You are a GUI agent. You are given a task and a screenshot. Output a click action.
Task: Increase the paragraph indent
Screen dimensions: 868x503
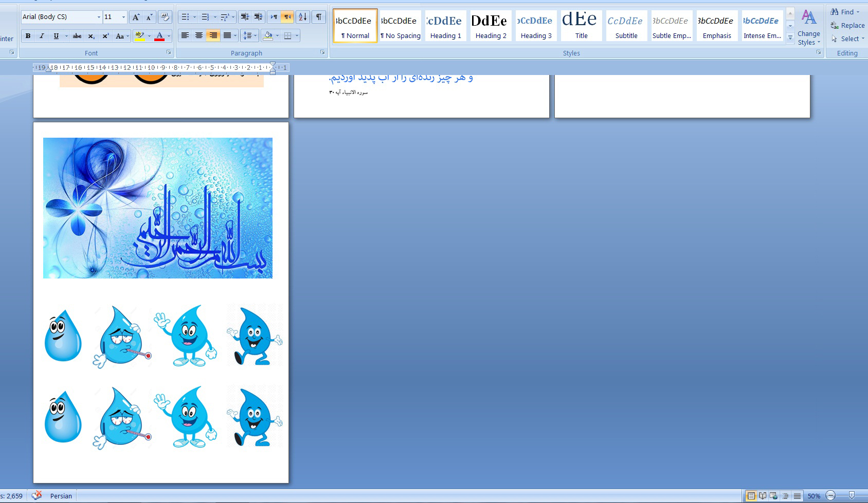pos(258,17)
